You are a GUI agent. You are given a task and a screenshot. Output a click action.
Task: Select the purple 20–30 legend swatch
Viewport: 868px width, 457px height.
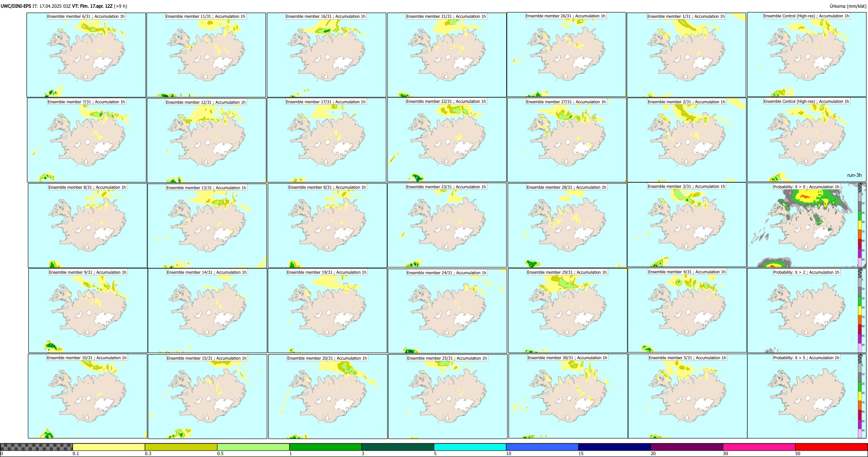[x=687, y=447]
